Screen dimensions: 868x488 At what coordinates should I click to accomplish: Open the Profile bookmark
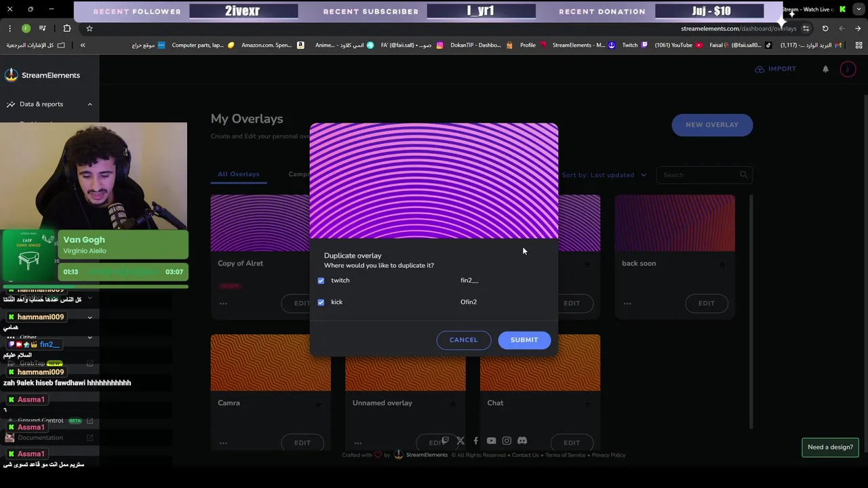click(x=533, y=45)
